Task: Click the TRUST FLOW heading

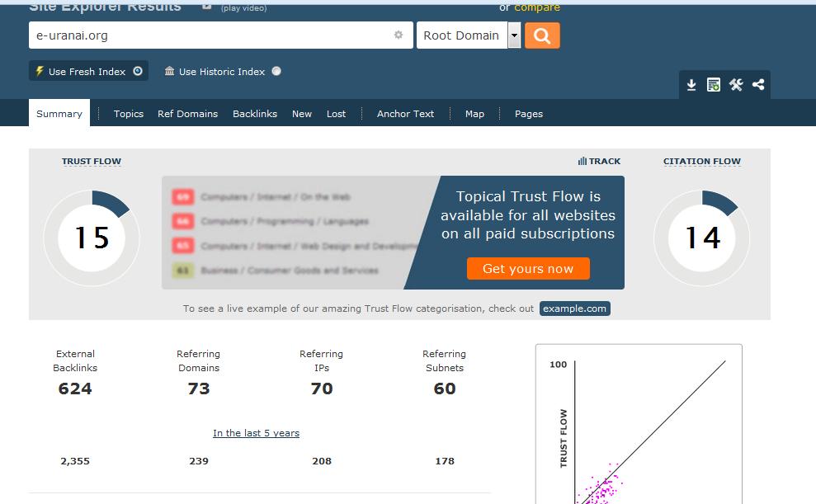Action: click(x=92, y=161)
